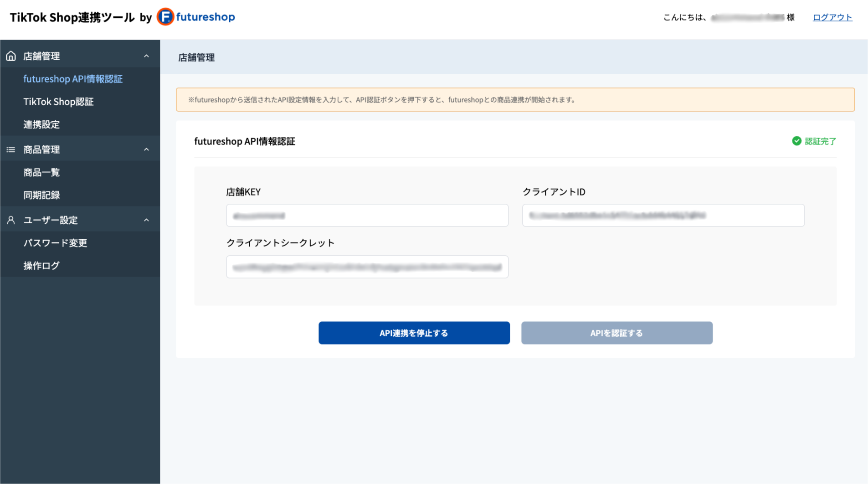Select 商品一覧 in the sidebar
This screenshot has height=484, width=868.
pos(41,172)
